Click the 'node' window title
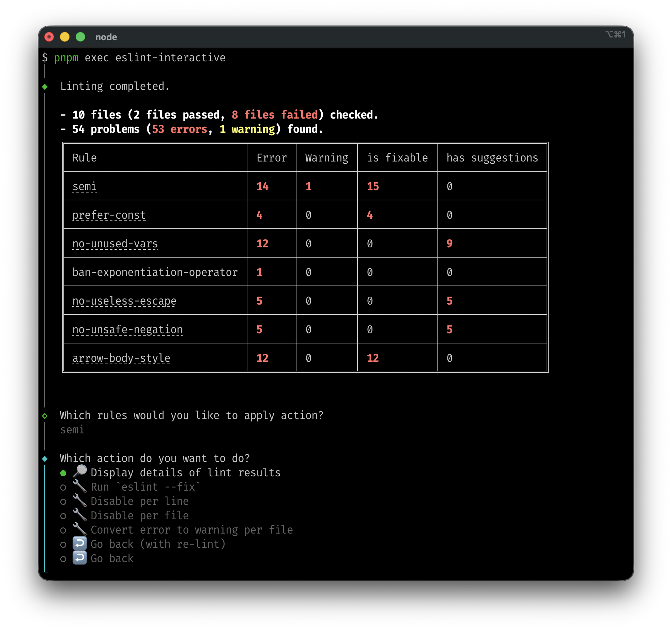 (106, 37)
